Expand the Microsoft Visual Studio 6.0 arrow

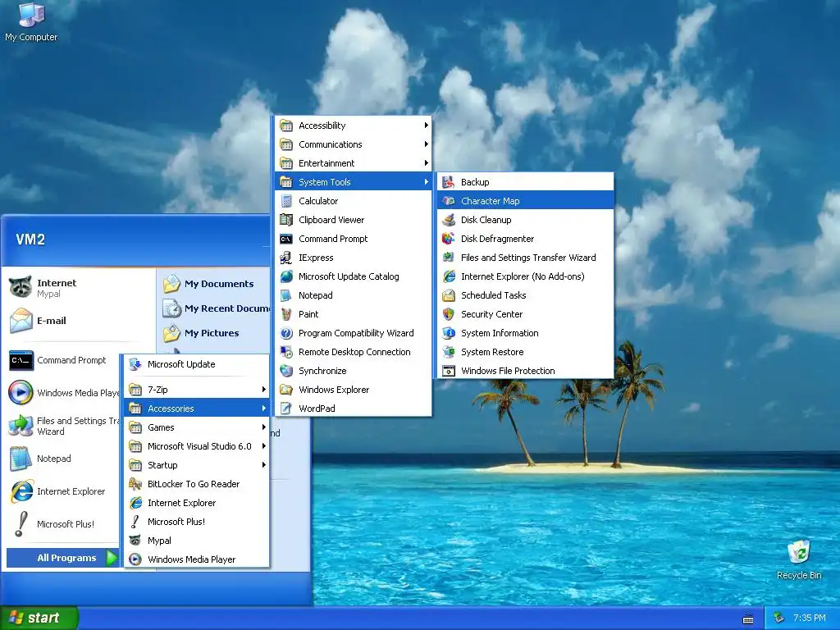tap(263, 446)
